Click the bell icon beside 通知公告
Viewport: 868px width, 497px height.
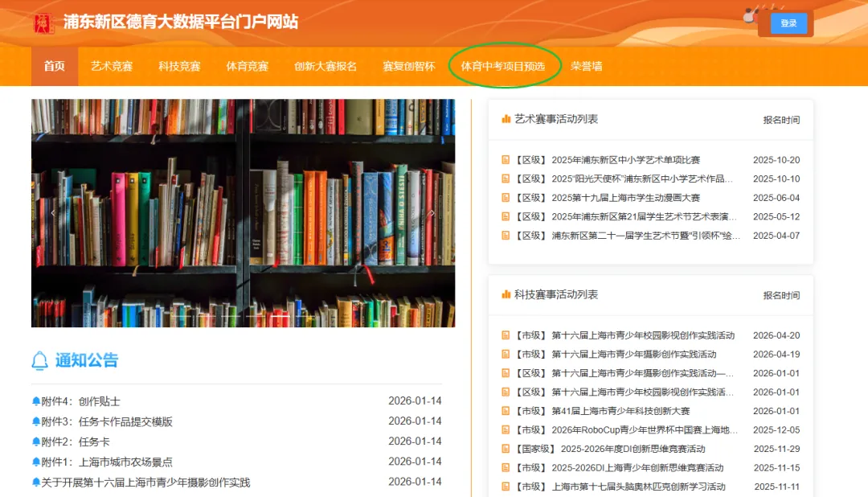[x=38, y=359]
